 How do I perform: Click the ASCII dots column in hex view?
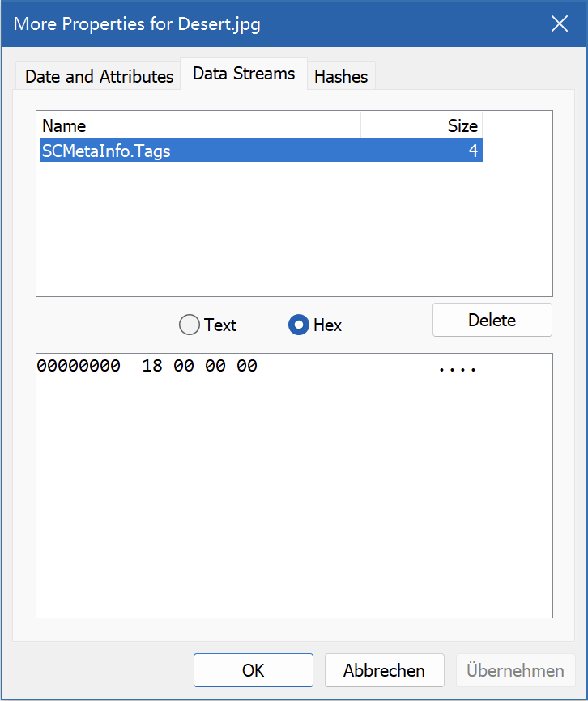(x=458, y=369)
